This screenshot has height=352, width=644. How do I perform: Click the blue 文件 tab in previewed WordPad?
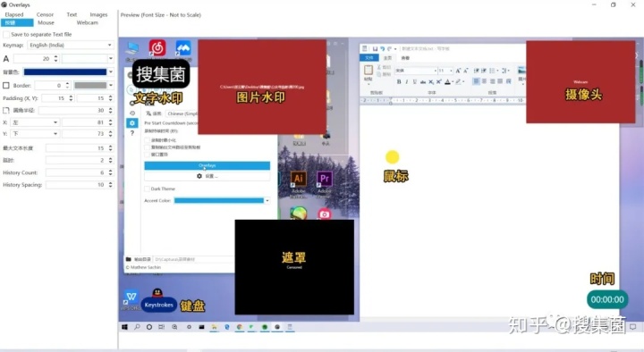click(369, 58)
